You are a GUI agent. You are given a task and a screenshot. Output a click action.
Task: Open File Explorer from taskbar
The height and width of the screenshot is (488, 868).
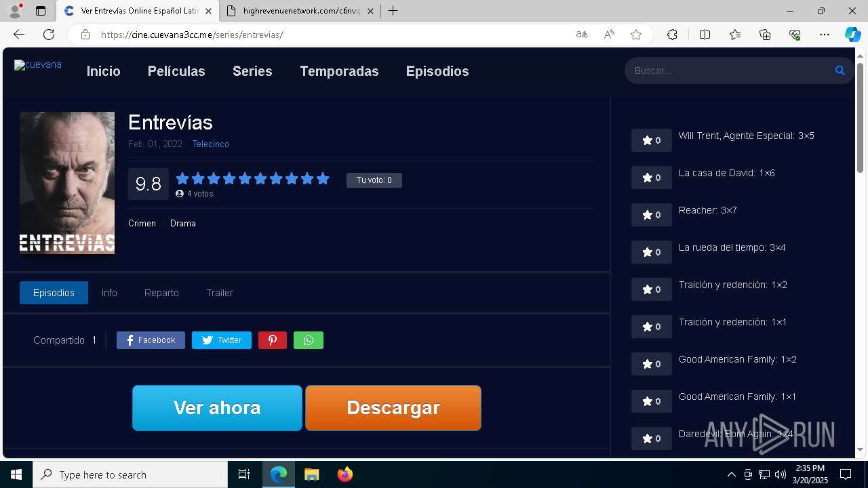coord(311,474)
